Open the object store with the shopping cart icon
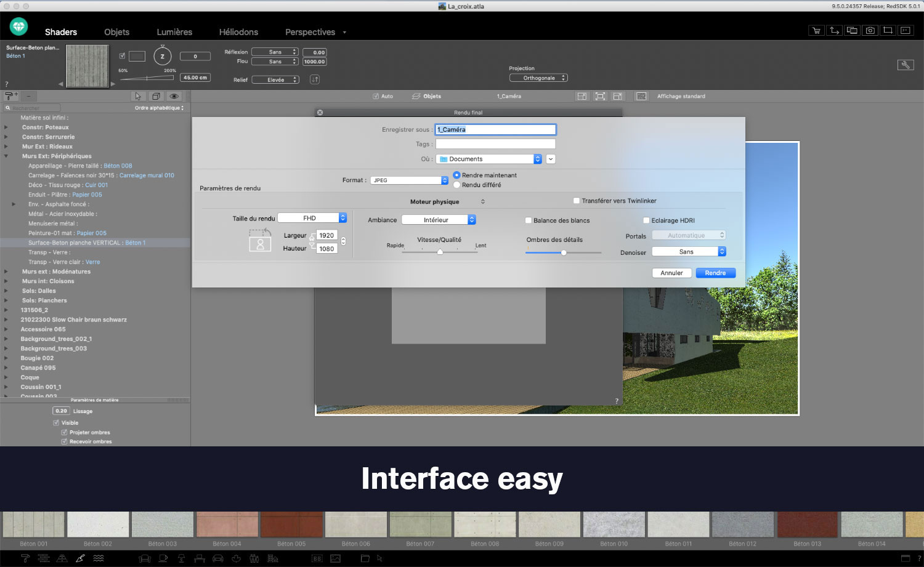 816,30
